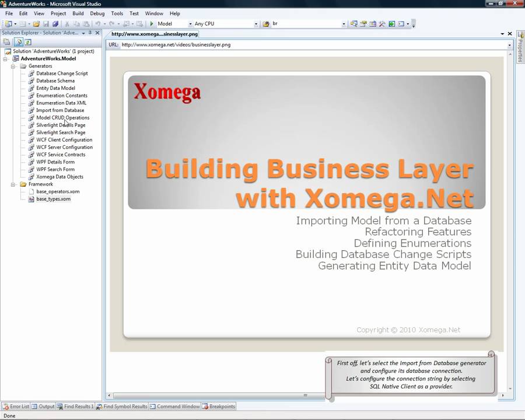Image resolution: width=525 pixels, height=420 pixels.
Task: Click Refresh icon in Solution Explorer
Action: 28,42
